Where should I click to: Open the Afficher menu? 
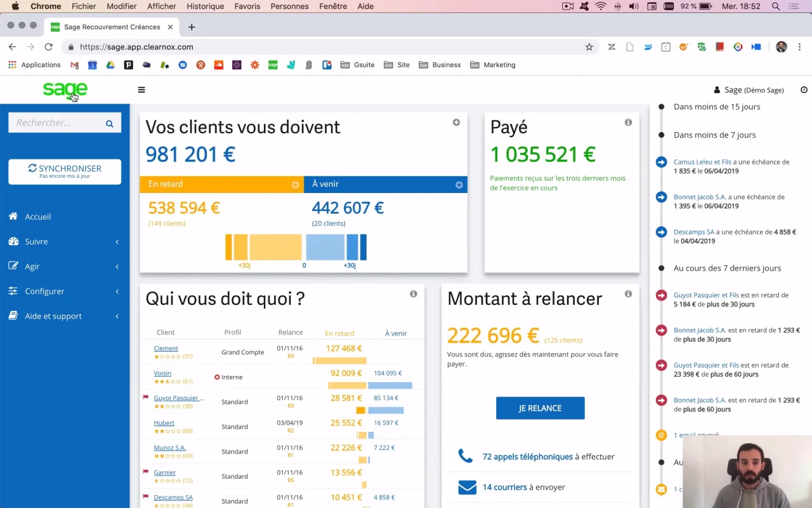[x=162, y=6]
